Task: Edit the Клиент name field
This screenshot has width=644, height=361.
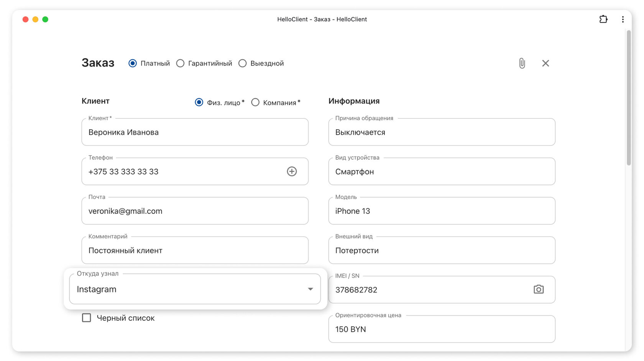Action: (x=195, y=132)
